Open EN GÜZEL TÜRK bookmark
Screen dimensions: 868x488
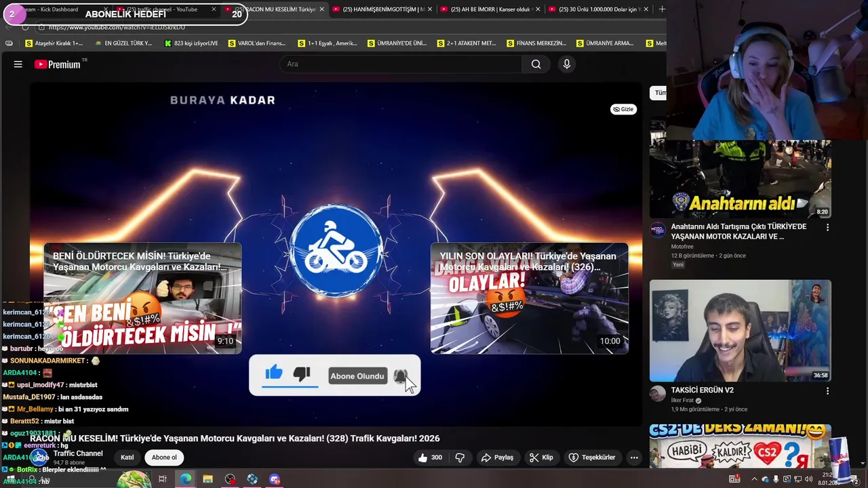[123, 43]
